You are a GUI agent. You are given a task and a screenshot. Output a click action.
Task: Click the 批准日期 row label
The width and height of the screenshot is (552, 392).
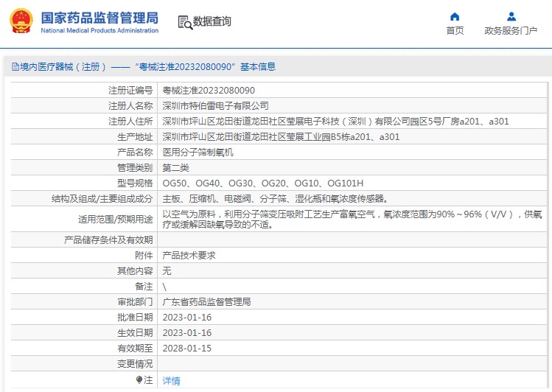pyautogui.click(x=135, y=318)
